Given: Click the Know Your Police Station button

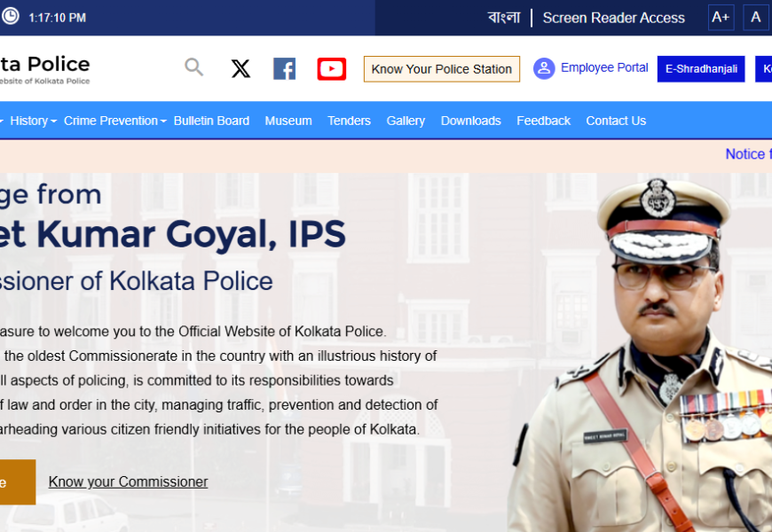Looking at the screenshot, I should [x=441, y=69].
